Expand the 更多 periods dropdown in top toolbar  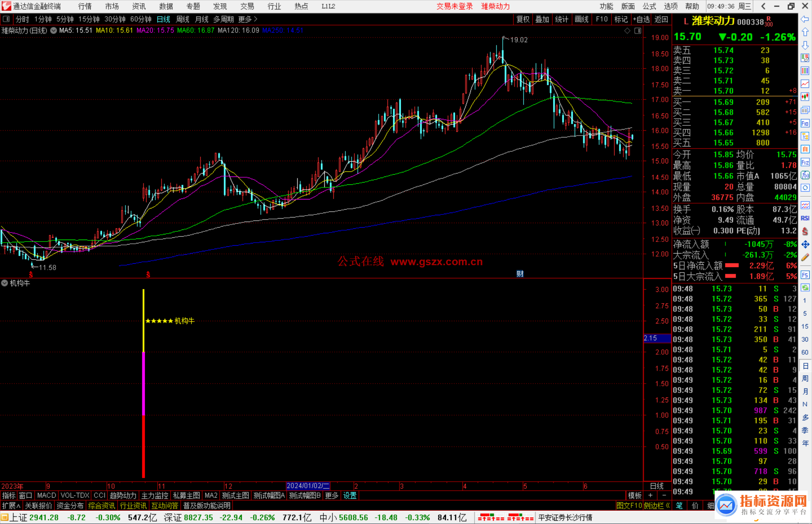coord(248,19)
